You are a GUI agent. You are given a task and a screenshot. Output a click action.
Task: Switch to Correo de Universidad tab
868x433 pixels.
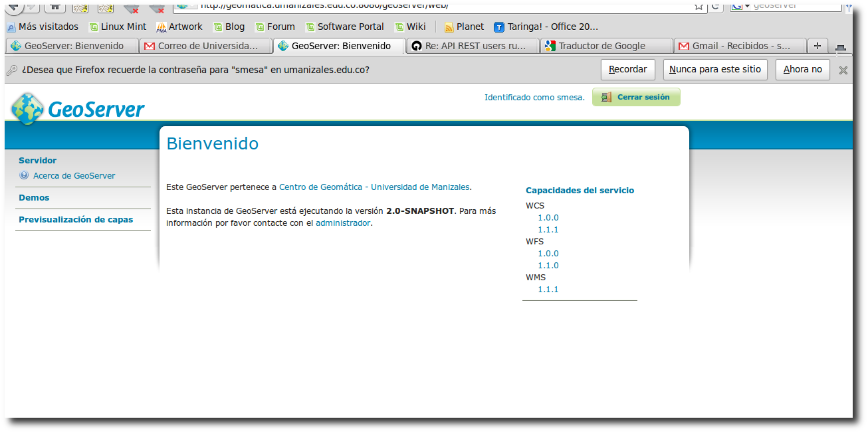pos(205,46)
